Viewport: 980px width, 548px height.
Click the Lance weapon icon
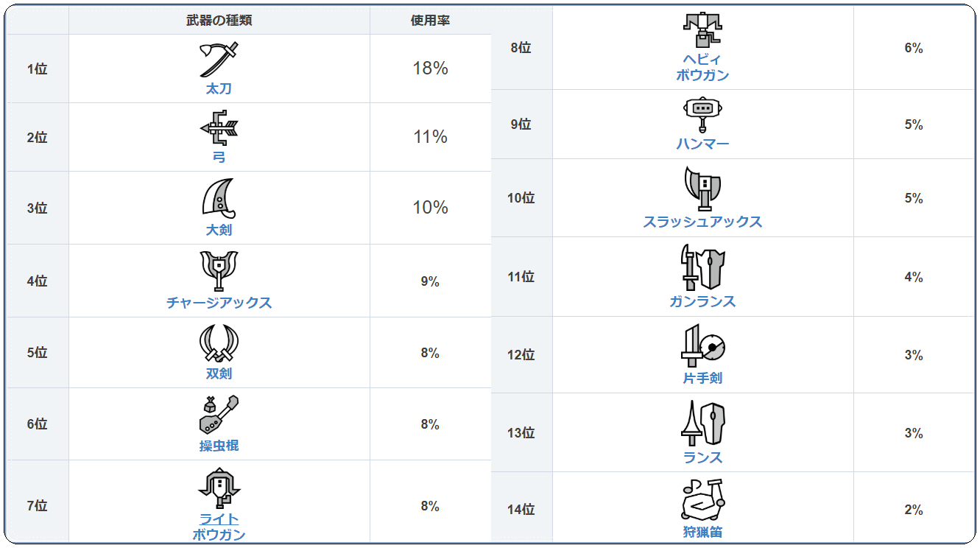702,424
